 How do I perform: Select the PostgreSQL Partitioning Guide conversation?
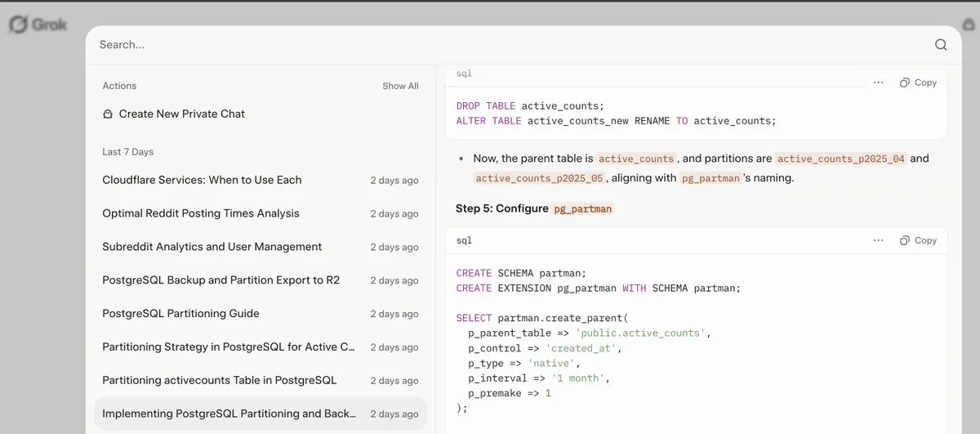tap(180, 314)
